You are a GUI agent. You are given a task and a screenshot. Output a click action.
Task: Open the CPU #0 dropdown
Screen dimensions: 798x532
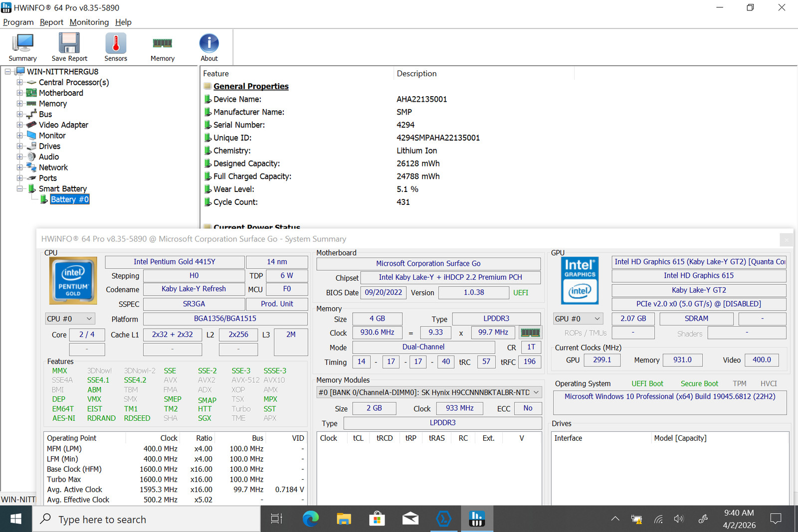pos(69,319)
